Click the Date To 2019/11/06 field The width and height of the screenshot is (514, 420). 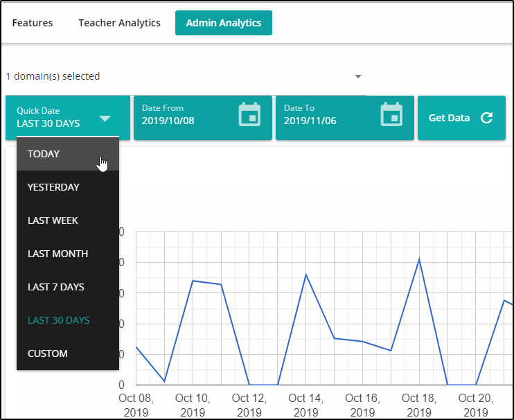[x=345, y=118]
